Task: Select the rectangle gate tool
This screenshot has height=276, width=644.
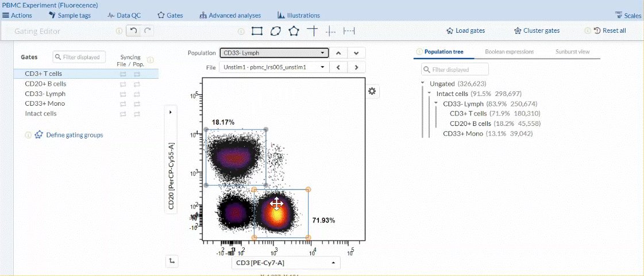Action: click(x=257, y=30)
